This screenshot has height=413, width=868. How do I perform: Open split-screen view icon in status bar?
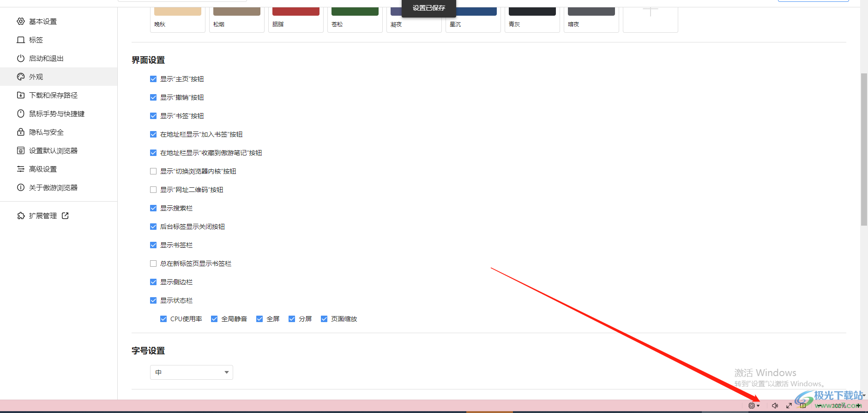803,406
